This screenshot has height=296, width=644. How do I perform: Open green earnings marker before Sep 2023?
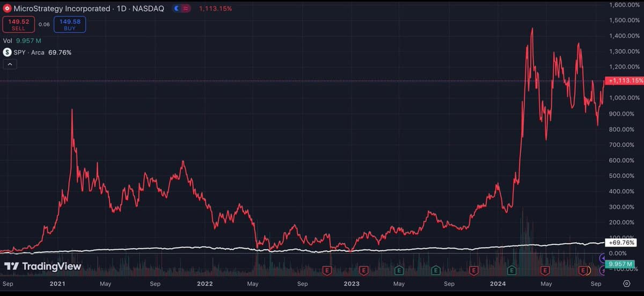click(436, 270)
